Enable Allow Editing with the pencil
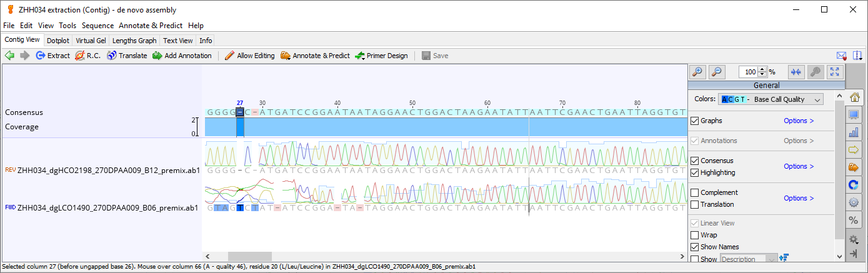 click(250, 56)
